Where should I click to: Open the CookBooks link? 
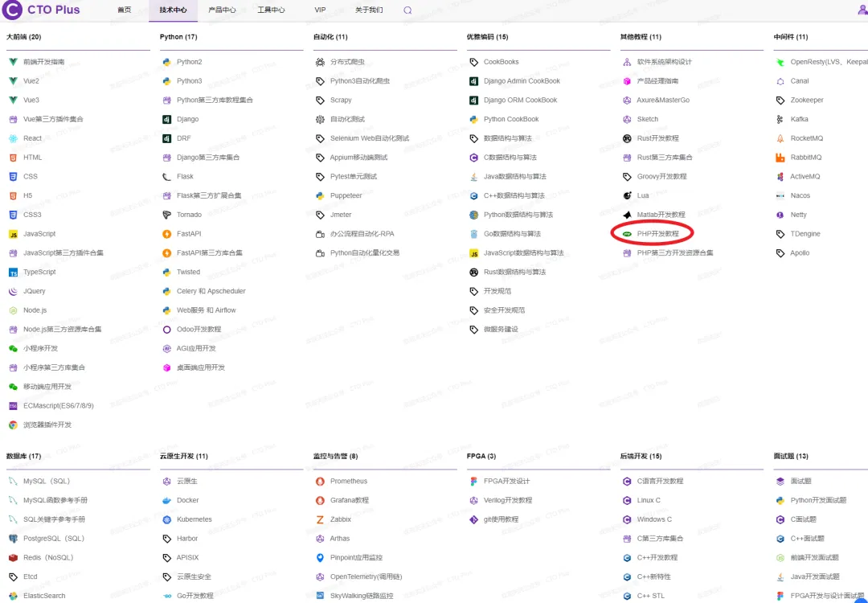coord(501,62)
